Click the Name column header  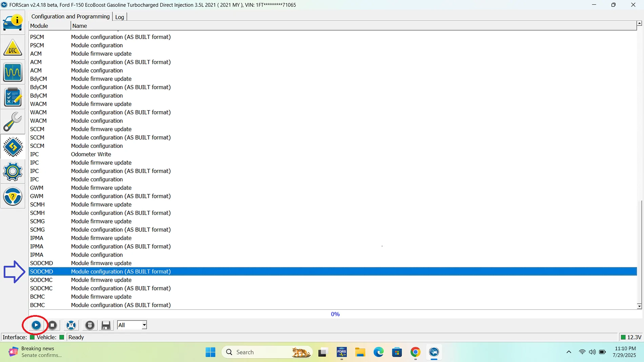[x=354, y=26]
